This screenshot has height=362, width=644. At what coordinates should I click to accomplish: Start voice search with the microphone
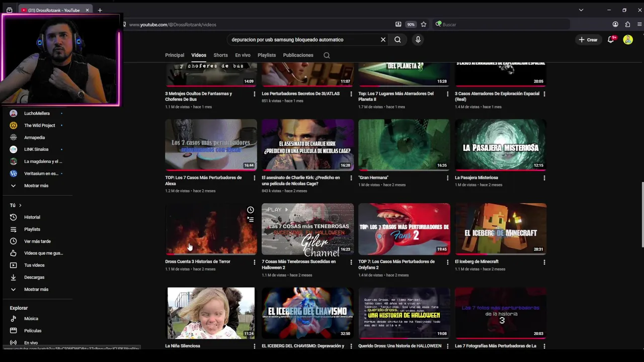pos(418,40)
